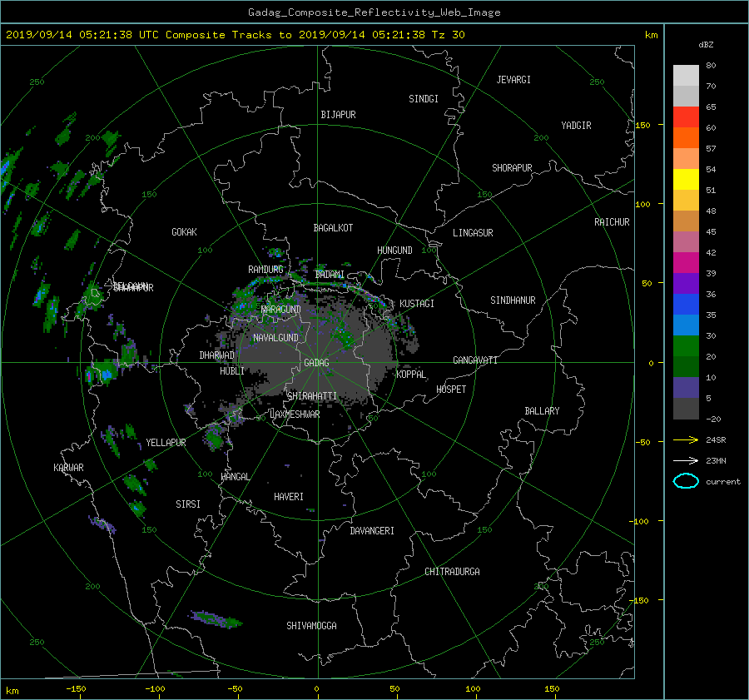Screen dimensions: 749x700
Task: Click the LINGASUR city label
Action: click(473, 233)
